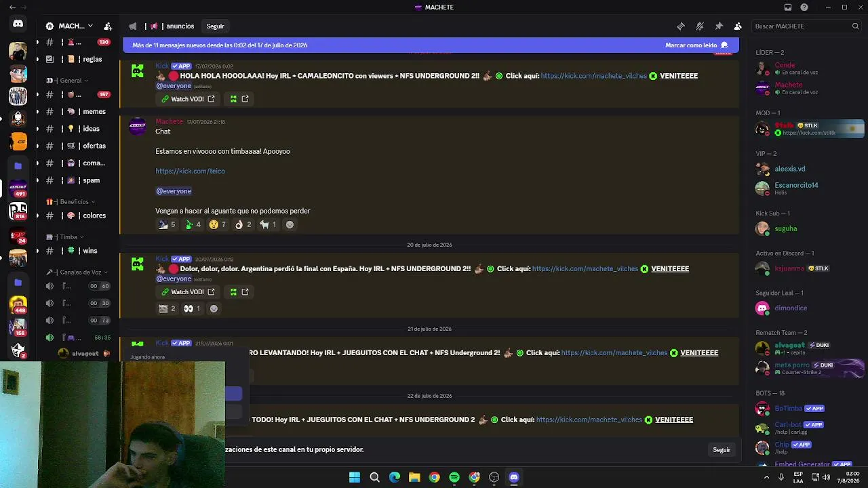This screenshot has height=488, width=868.
Task: Open the MACHETE server dropdown menu
Action: (69, 26)
